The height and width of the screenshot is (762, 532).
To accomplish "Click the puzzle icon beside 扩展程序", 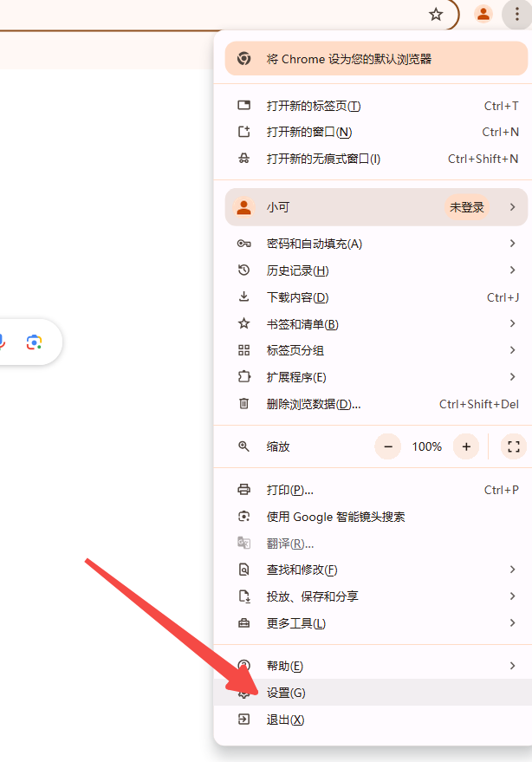I will [243, 377].
